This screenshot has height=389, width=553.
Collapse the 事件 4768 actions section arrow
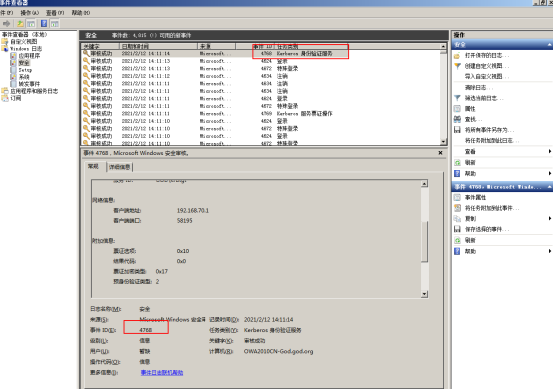click(549, 187)
